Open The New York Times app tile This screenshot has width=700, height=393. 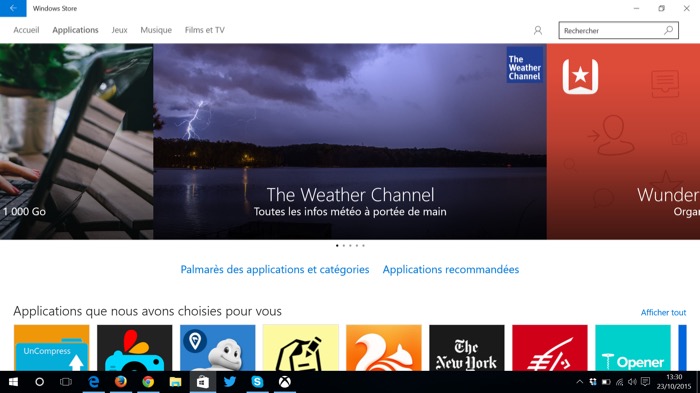click(467, 348)
